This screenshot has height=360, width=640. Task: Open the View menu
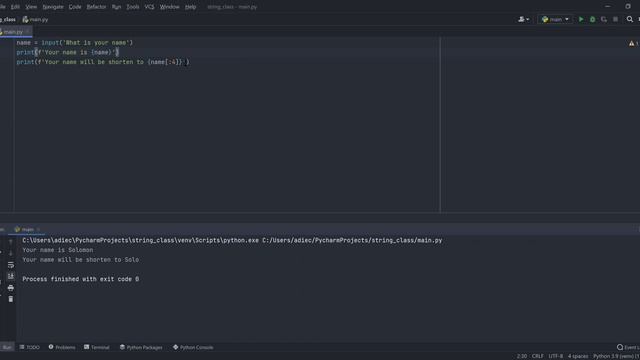pyautogui.click(x=31, y=7)
